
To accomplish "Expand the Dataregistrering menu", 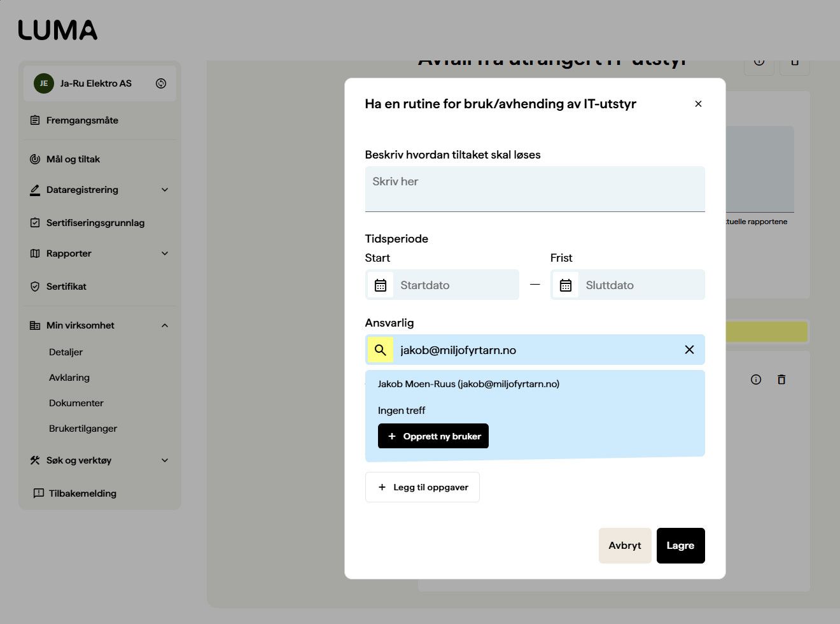I will pyautogui.click(x=165, y=190).
